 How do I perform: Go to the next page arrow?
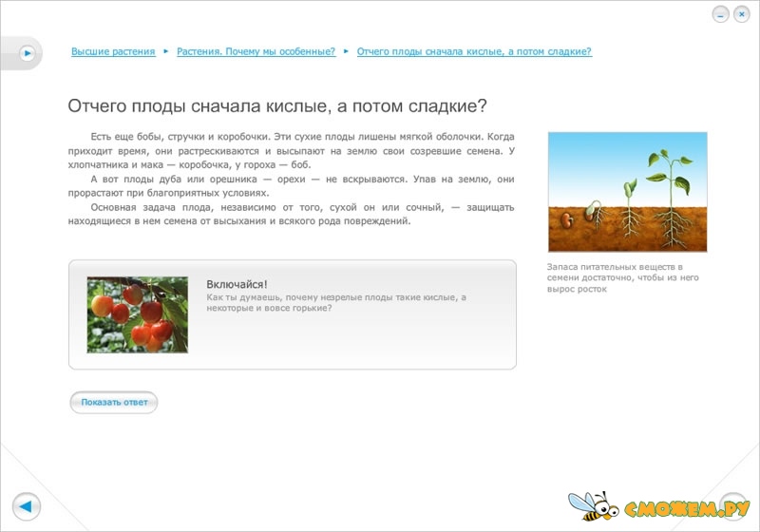point(733,506)
